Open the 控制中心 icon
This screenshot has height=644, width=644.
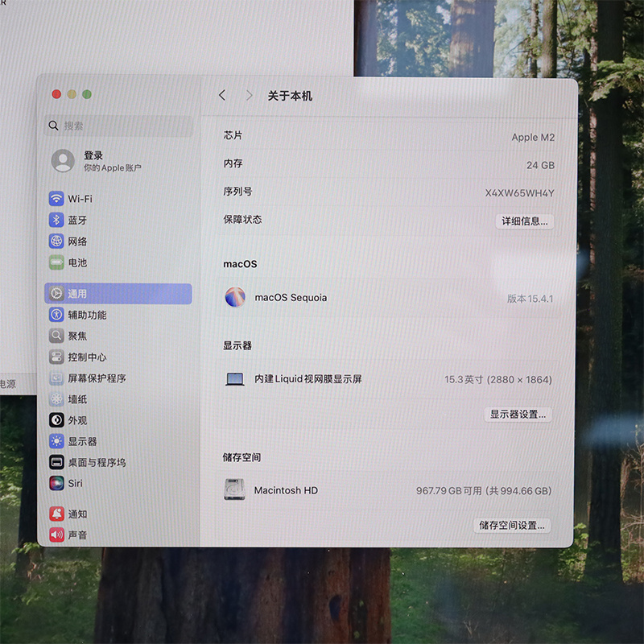(56, 357)
